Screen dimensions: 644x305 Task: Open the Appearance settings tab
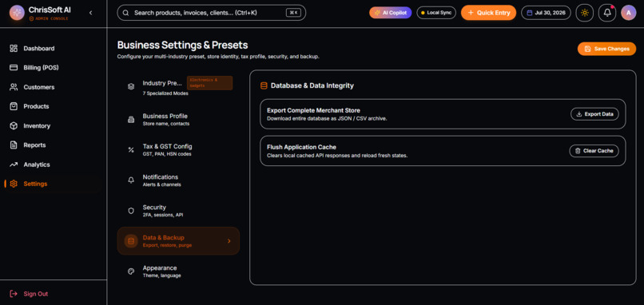[178, 271]
